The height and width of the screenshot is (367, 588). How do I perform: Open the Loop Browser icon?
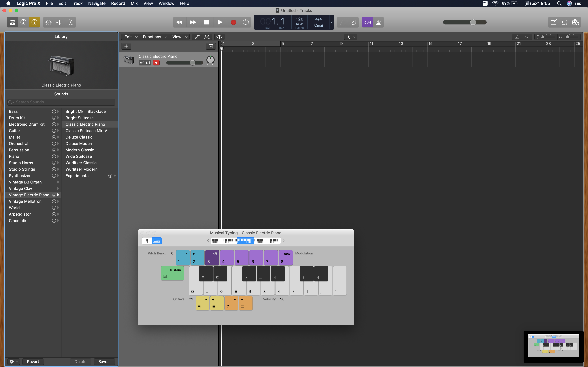tap(564, 22)
